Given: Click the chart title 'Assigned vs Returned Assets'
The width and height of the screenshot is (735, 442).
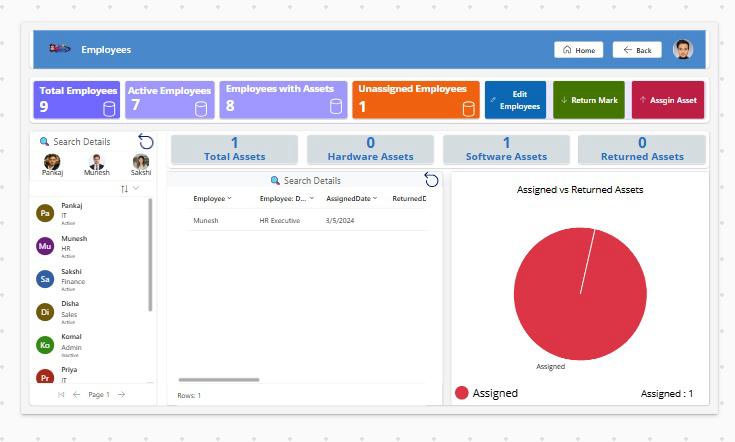Looking at the screenshot, I should click(x=580, y=190).
